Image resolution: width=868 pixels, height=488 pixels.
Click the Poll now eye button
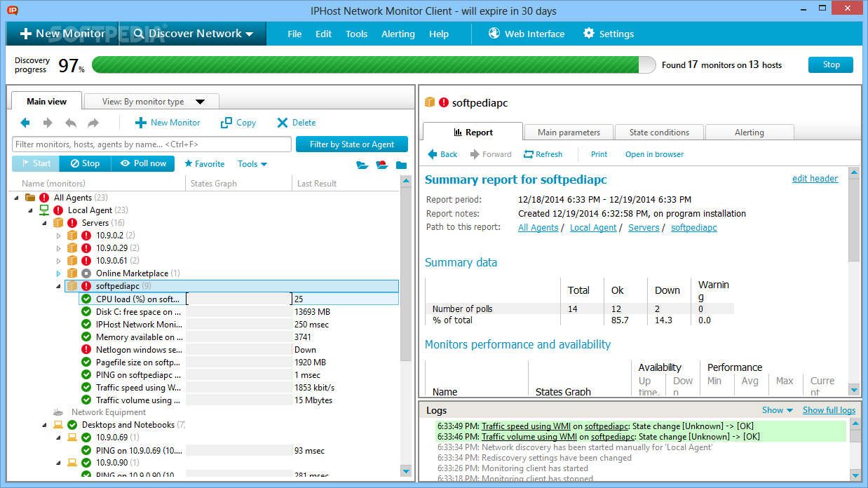[x=142, y=163]
